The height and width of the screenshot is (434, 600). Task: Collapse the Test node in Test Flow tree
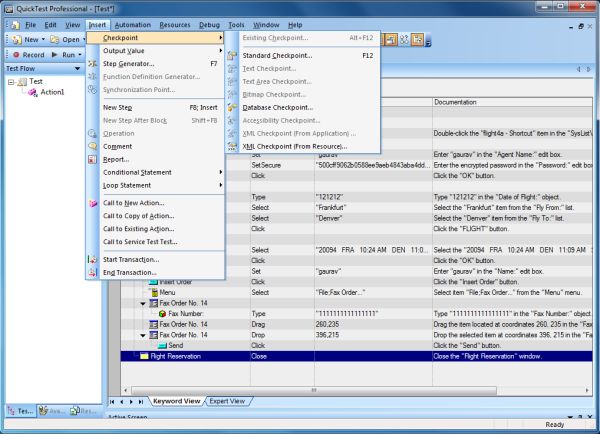pos(11,82)
